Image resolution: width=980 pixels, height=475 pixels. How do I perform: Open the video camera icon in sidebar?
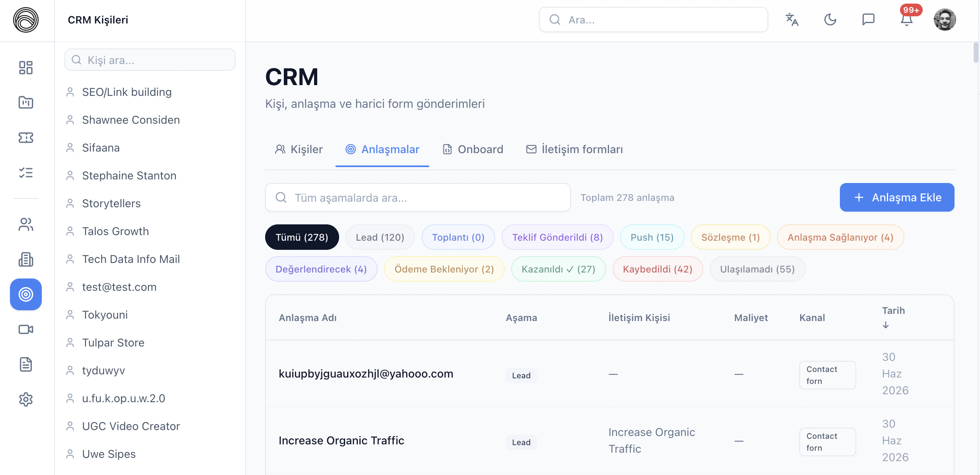coord(26,329)
